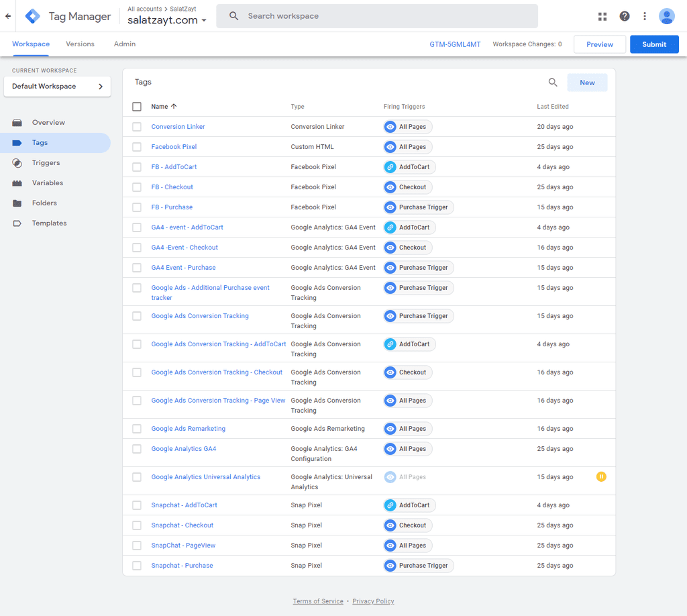Image resolution: width=687 pixels, height=616 pixels.
Task: Check the Google Analytics GA4 row checkbox
Action: 137,449
